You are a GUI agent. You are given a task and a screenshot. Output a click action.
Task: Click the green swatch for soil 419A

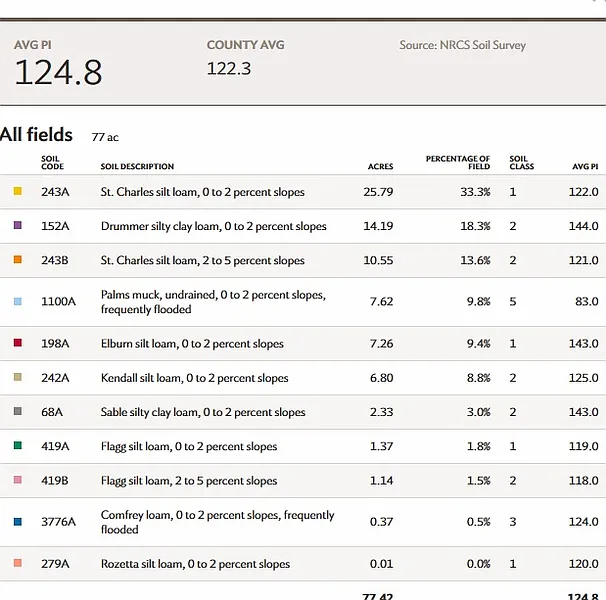tap(17, 446)
